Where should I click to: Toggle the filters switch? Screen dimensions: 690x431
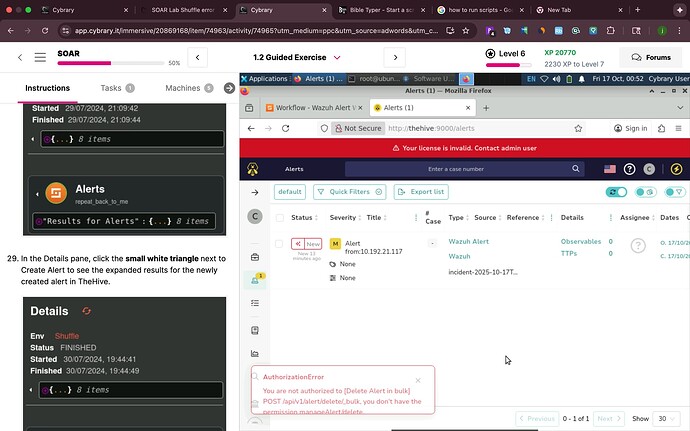[x=675, y=192]
